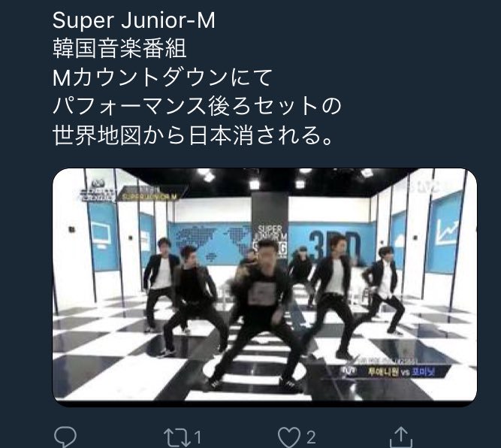Click the like count number 2
Viewport: 501px width, 448px height.
tap(310, 436)
